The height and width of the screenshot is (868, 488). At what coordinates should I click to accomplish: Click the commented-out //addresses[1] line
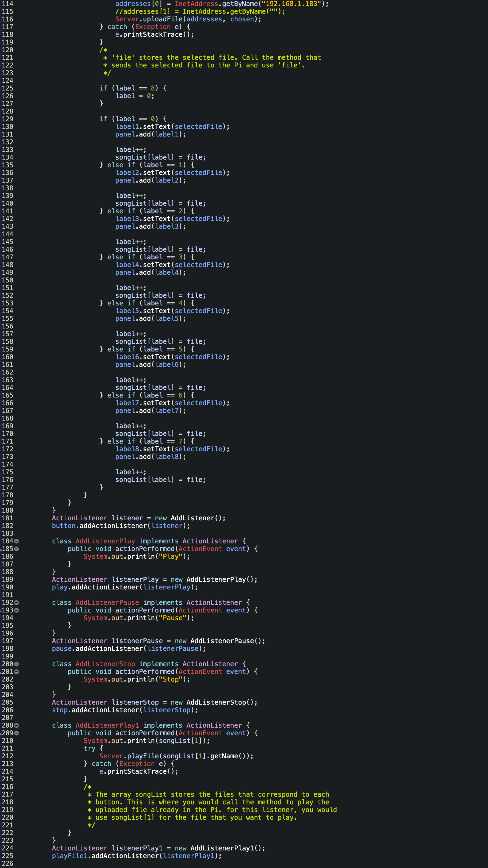click(x=200, y=12)
